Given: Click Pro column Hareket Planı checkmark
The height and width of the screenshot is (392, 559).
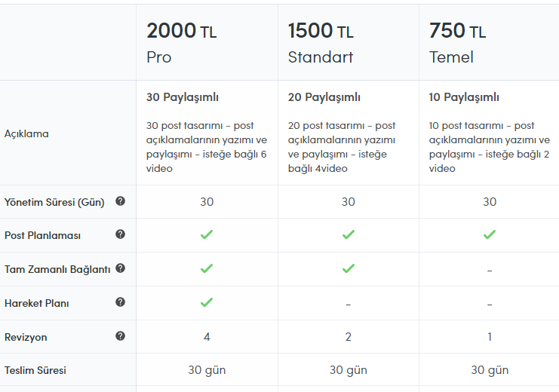Looking at the screenshot, I should tap(207, 302).
